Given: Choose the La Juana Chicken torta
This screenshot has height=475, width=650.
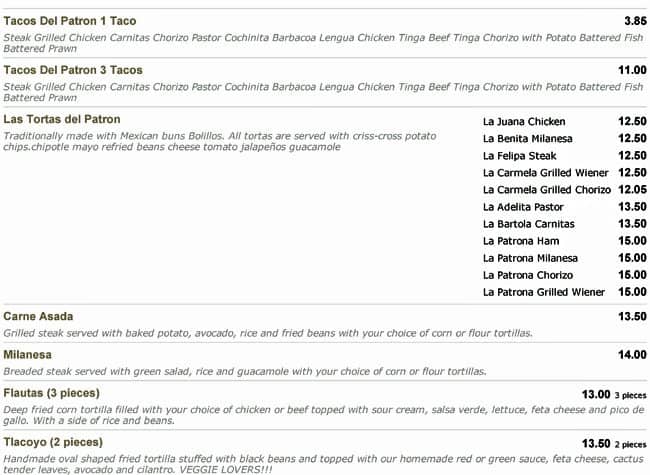Looking at the screenshot, I should [x=523, y=122].
